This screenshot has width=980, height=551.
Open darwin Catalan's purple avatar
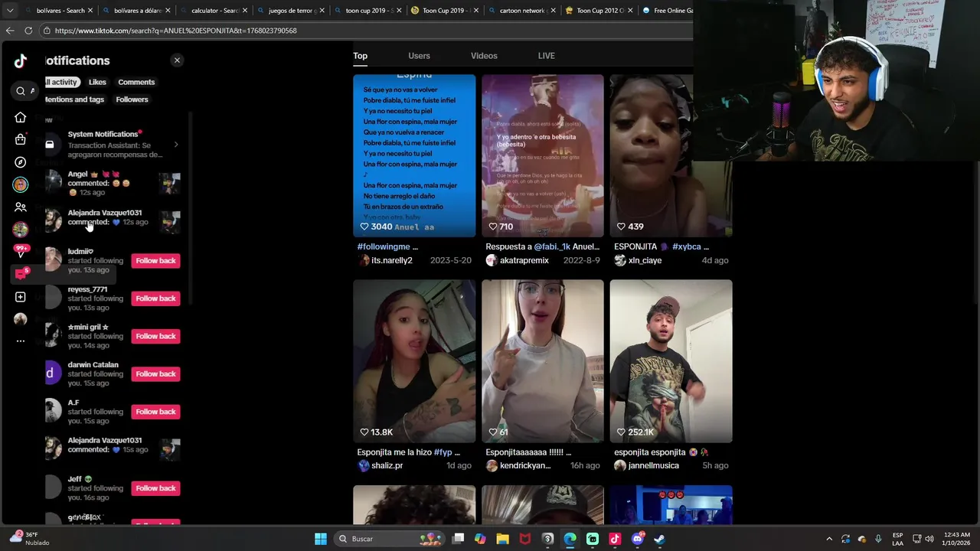(x=52, y=373)
